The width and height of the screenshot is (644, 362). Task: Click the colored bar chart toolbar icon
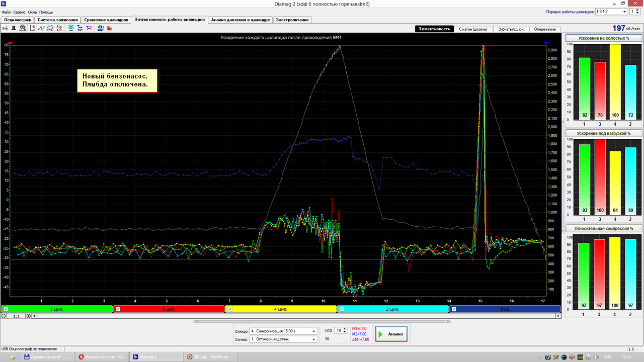[101, 28]
